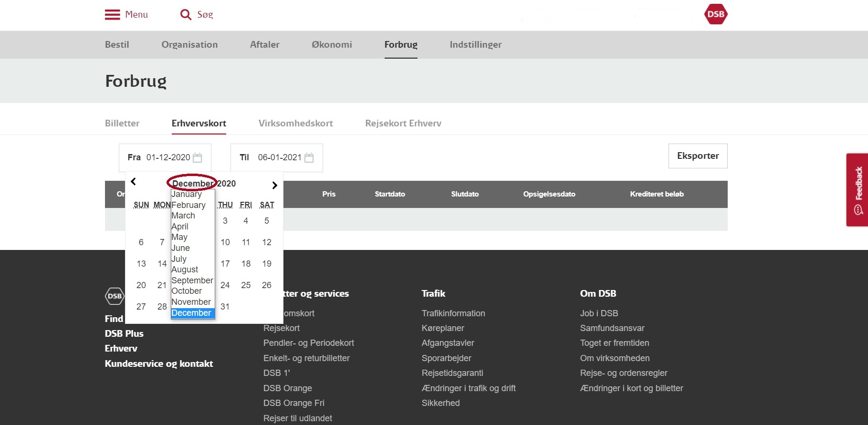Select day 18 in the calendar
The image size is (868, 425).
coord(246,264)
